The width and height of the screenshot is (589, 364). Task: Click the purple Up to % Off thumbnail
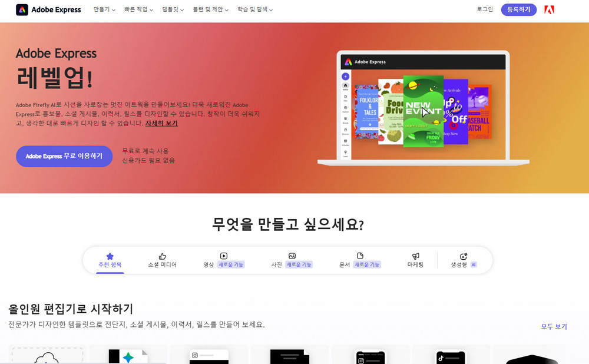click(x=456, y=111)
